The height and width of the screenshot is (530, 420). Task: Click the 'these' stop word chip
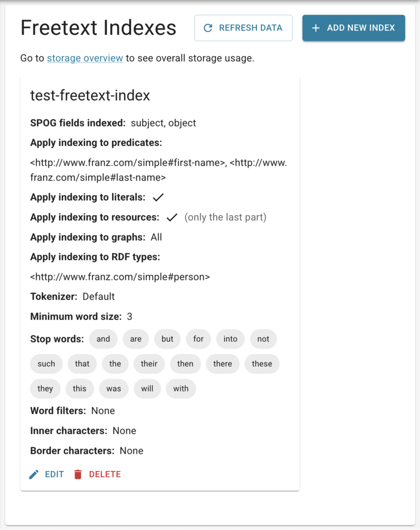pyautogui.click(x=262, y=364)
